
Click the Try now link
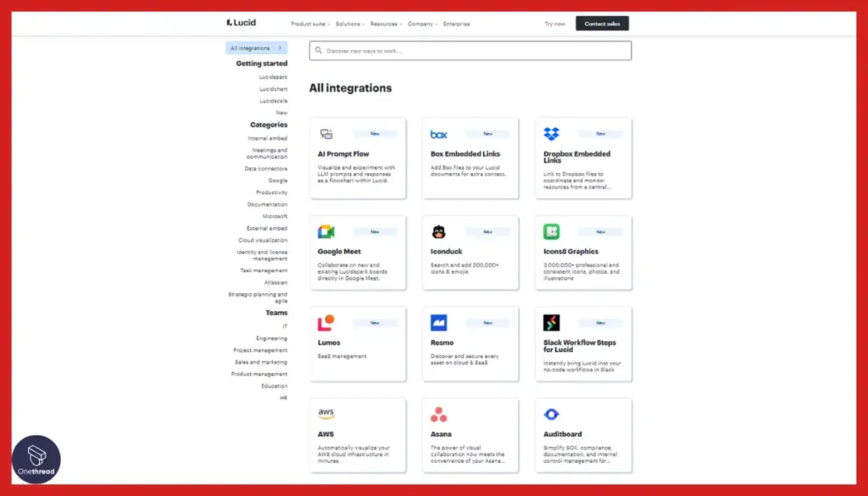click(x=554, y=24)
